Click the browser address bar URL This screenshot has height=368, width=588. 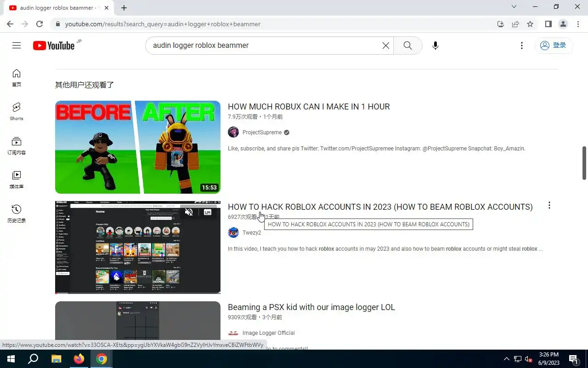pyautogui.click(x=163, y=24)
